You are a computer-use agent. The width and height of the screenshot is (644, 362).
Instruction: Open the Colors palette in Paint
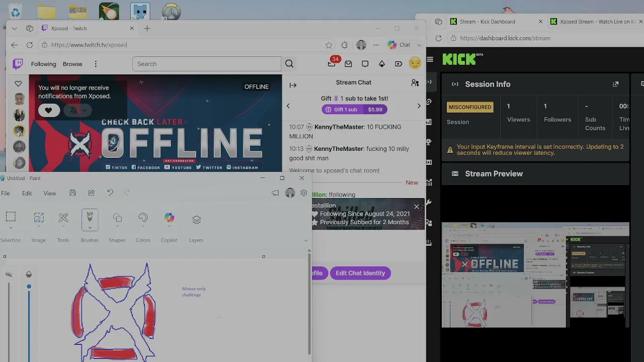click(143, 217)
